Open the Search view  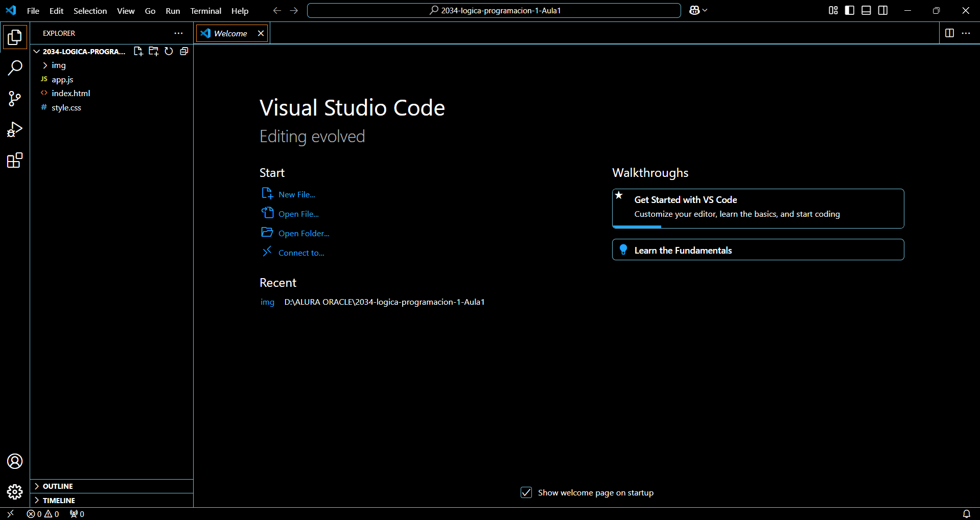(15, 68)
